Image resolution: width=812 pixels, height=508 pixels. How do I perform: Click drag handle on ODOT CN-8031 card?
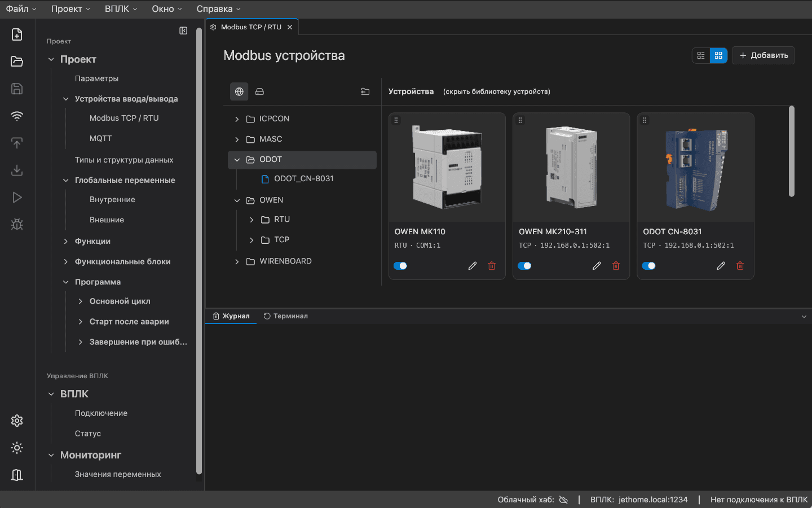click(645, 120)
